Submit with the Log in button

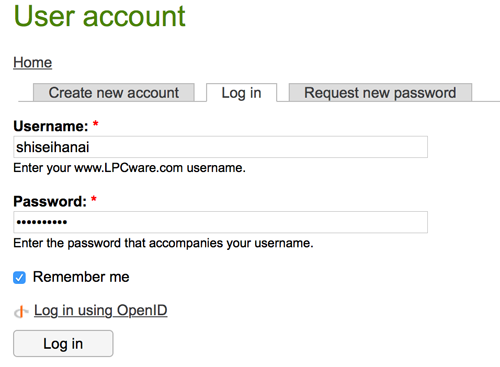coord(63,343)
